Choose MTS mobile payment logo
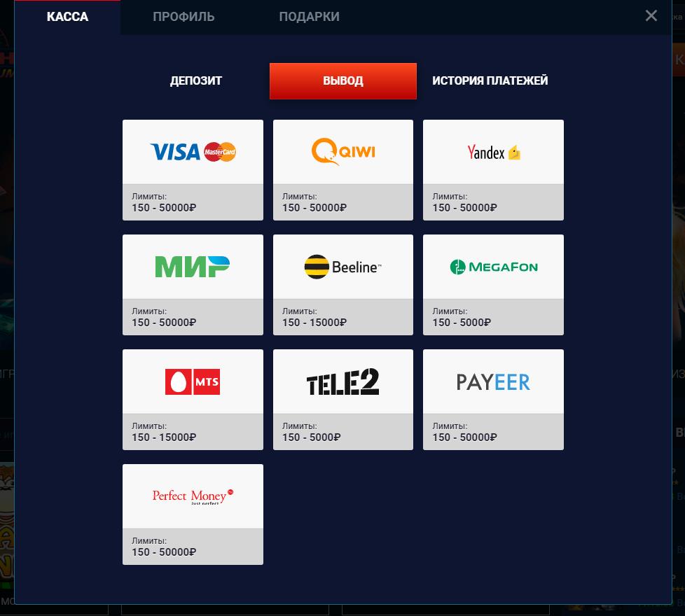The height and width of the screenshot is (616, 685). coord(193,381)
